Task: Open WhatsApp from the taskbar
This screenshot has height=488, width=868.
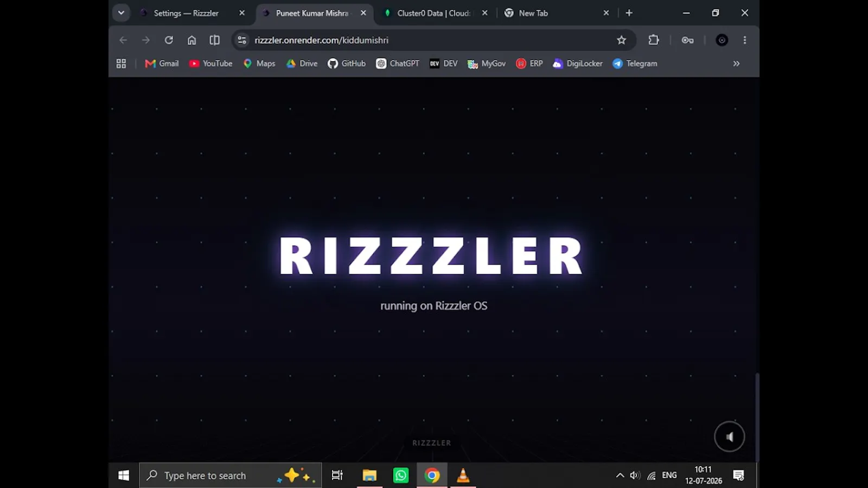Action: (x=401, y=476)
